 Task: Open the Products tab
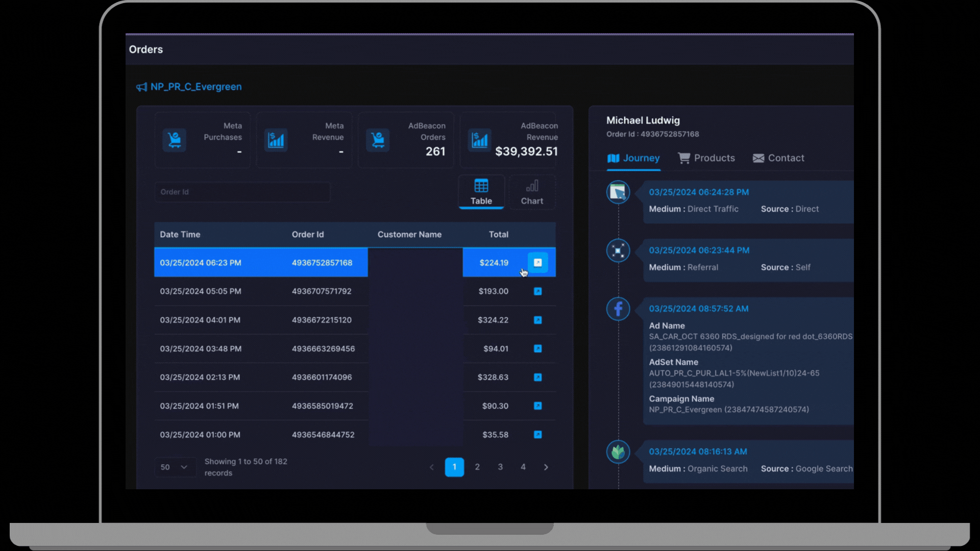(706, 158)
